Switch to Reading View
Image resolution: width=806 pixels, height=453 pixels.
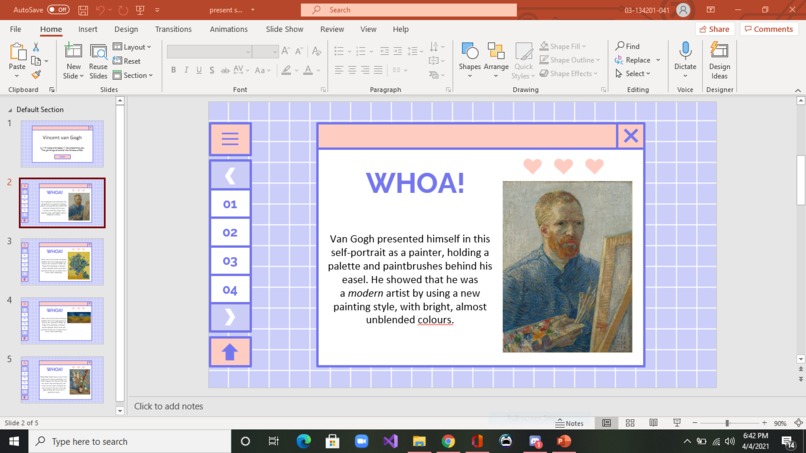pyautogui.click(x=653, y=423)
